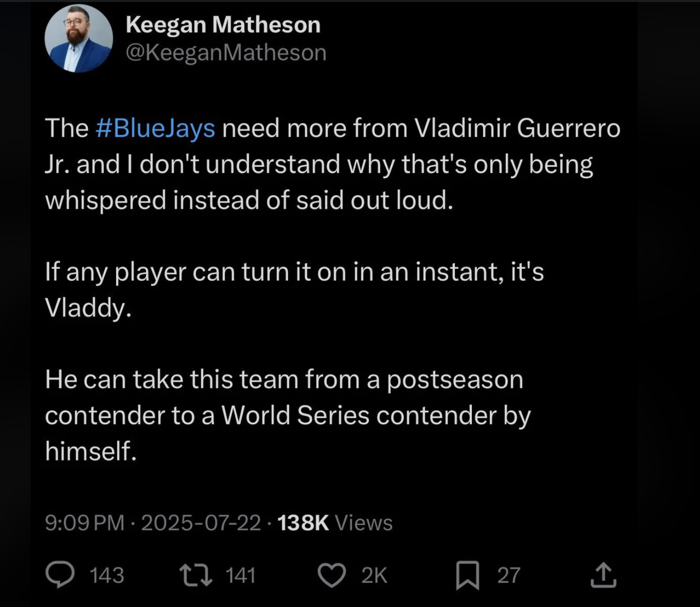Click the reply speech bubble icon
The width and height of the screenshot is (700, 607).
click(60, 575)
